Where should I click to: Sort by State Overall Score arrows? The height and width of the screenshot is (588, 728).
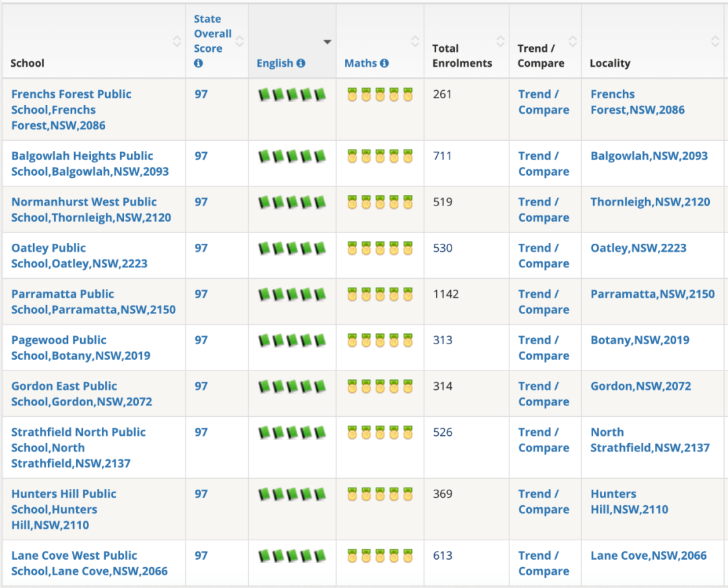tap(239, 41)
